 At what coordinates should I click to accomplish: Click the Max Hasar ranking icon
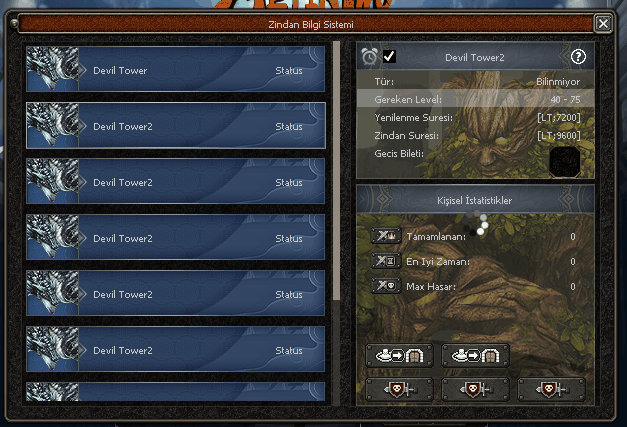click(x=386, y=285)
